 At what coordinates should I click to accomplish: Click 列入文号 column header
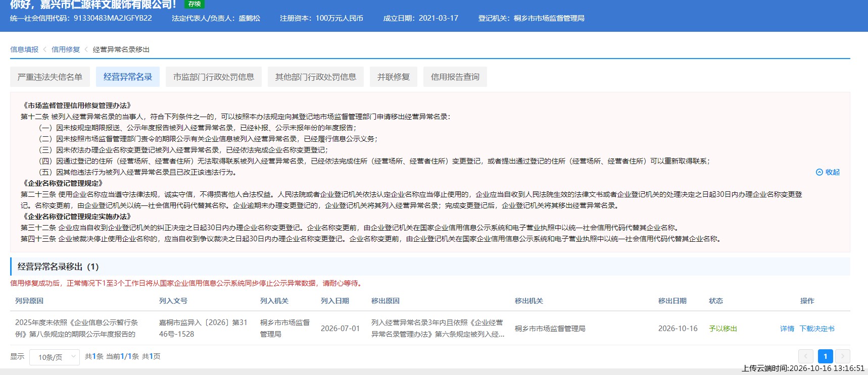pyautogui.click(x=173, y=301)
